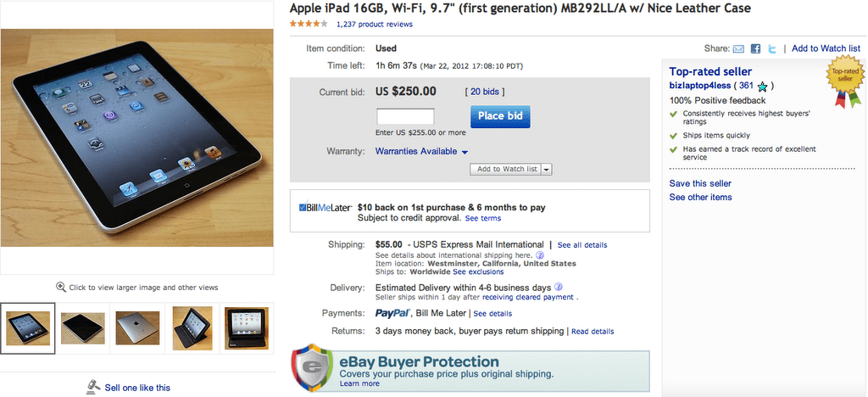
Task: Open Add to Watch list dropdown arrow
Action: click(547, 170)
